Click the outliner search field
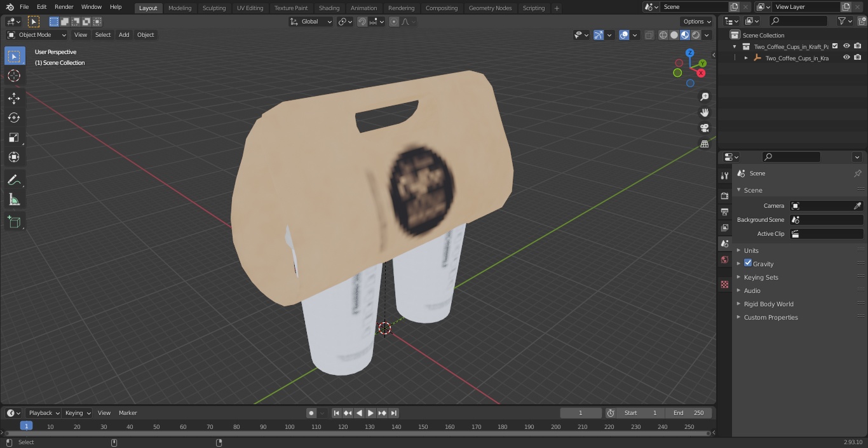Screen dimensions: 868x448 [798, 21]
